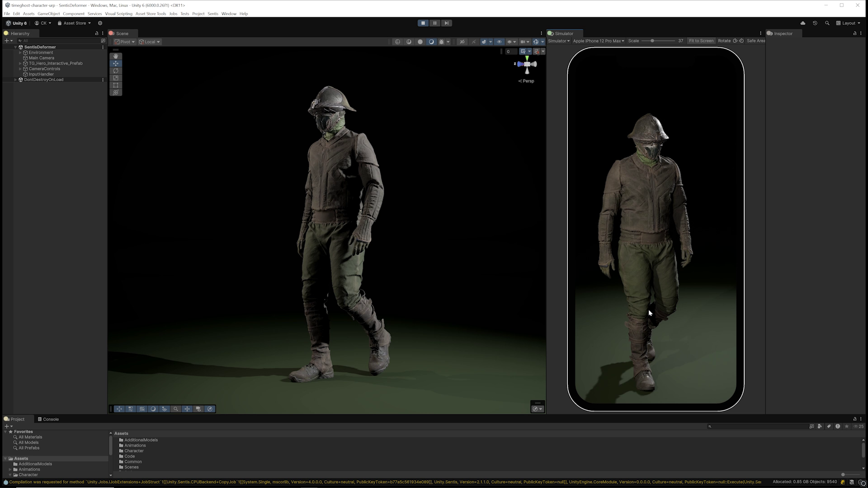The image size is (868, 488).
Task: Select the combined Transform tool
Action: point(116,92)
